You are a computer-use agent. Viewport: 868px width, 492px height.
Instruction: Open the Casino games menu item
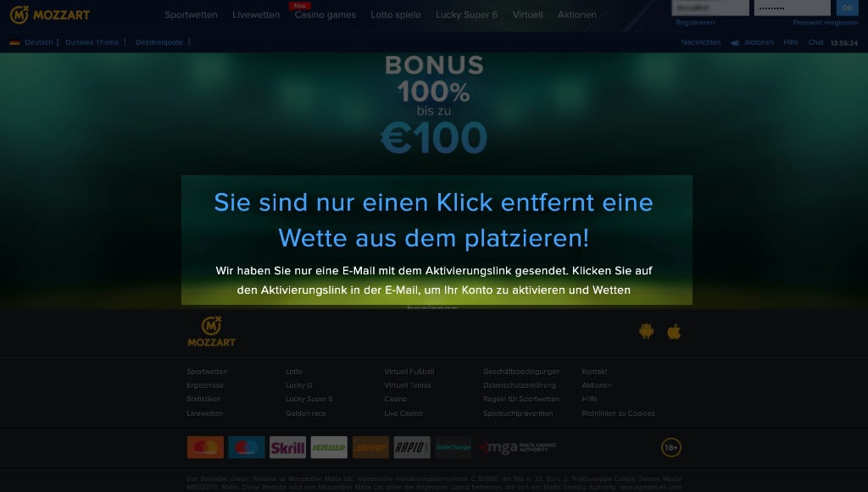325,15
